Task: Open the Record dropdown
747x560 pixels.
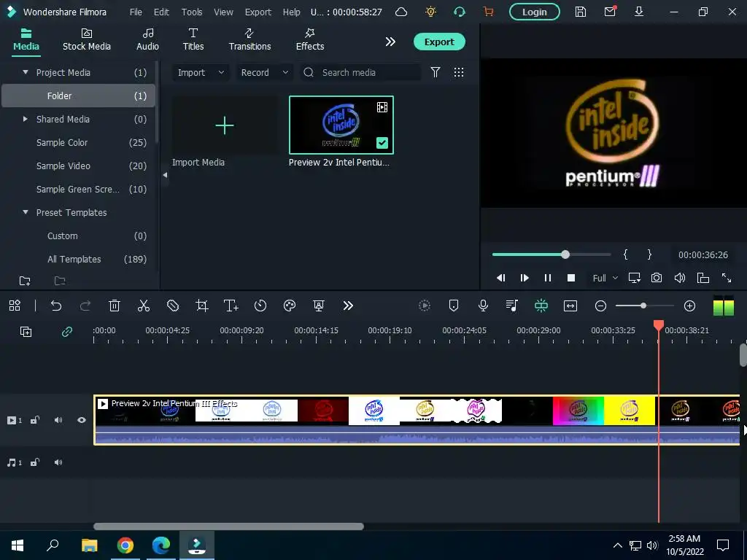Action: [264, 72]
